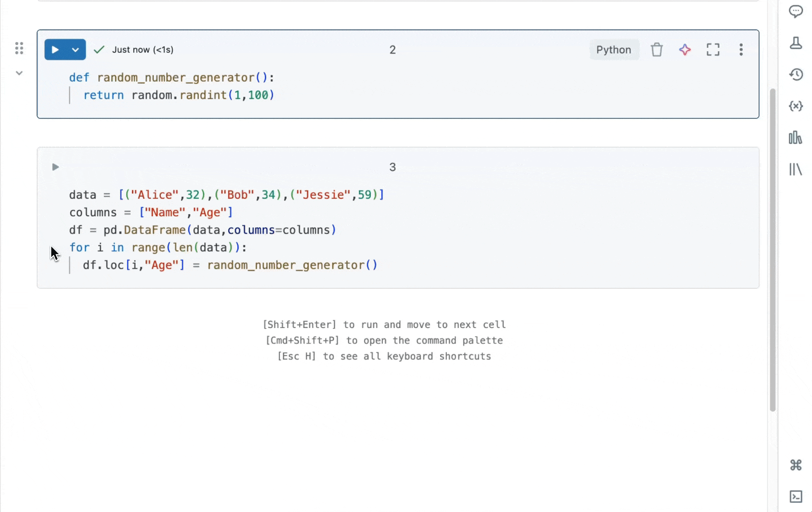Click the random_number_generator() call in cell 3
The height and width of the screenshot is (512, 812).
point(292,265)
